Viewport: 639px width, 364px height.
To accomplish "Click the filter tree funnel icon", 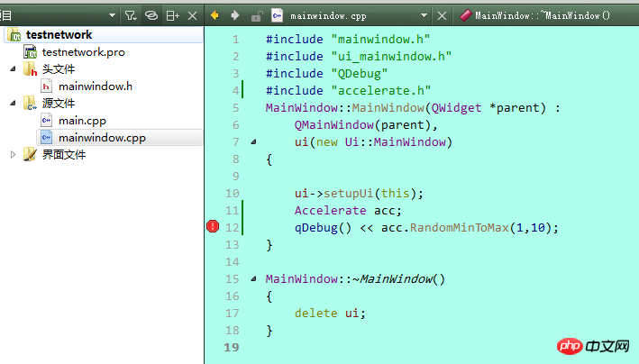I will 131,16.
